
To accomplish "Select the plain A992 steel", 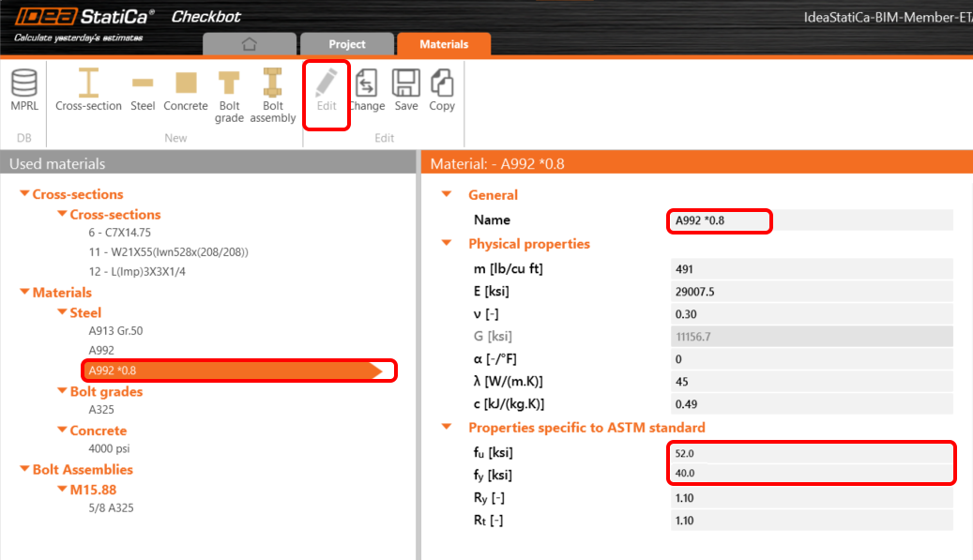I will (101, 351).
